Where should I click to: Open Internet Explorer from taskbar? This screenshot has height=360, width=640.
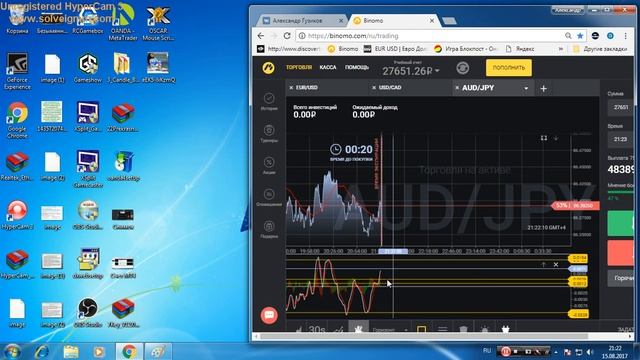pyautogui.click(x=42, y=351)
